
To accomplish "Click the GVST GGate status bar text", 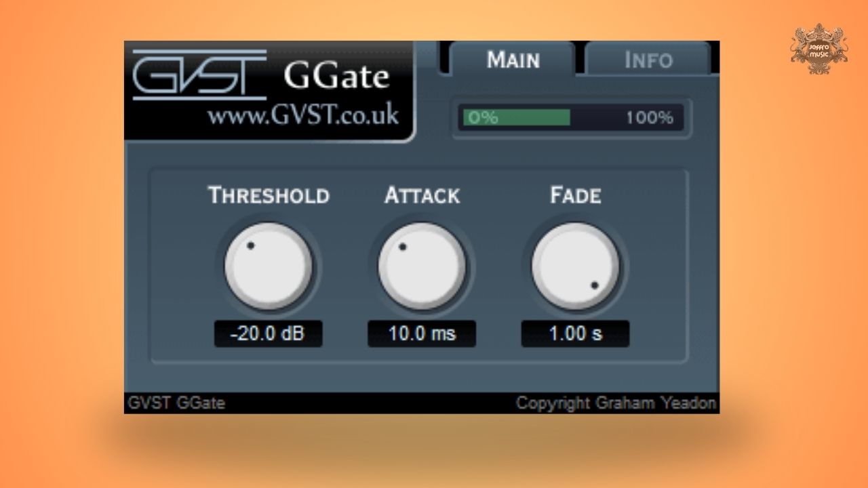I will (x=176, y=403).
